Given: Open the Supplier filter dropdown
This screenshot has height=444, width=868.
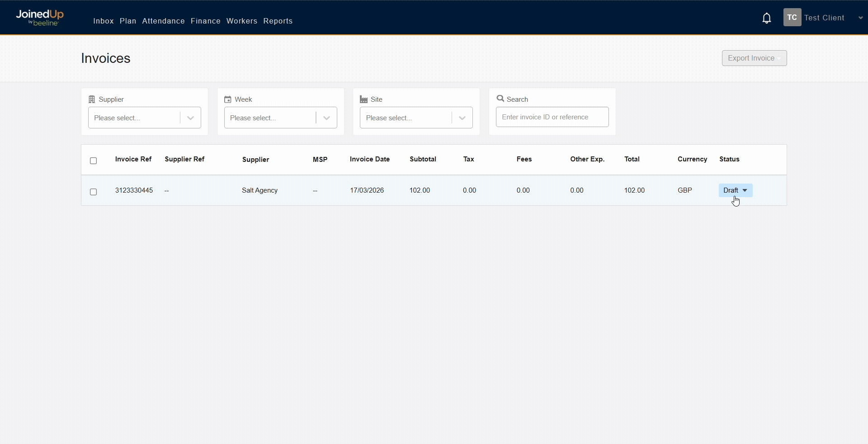Looking at the screenshot, I should coord(144,118).
